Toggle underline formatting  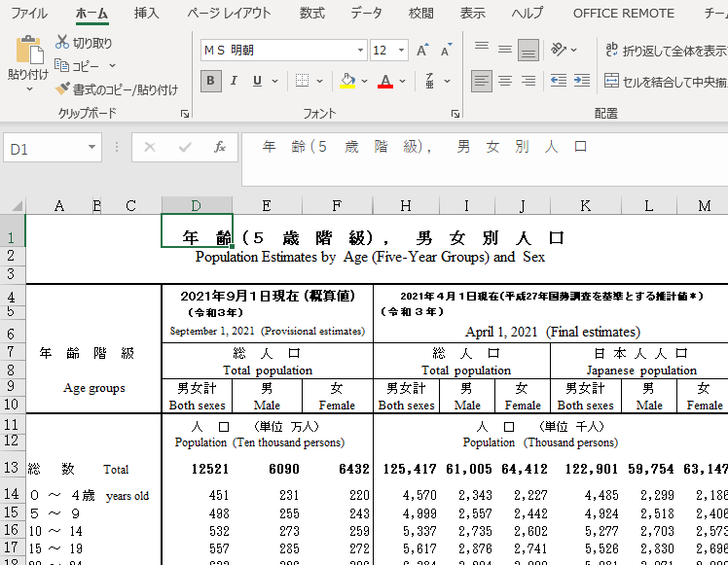click(x=257, y=81)
